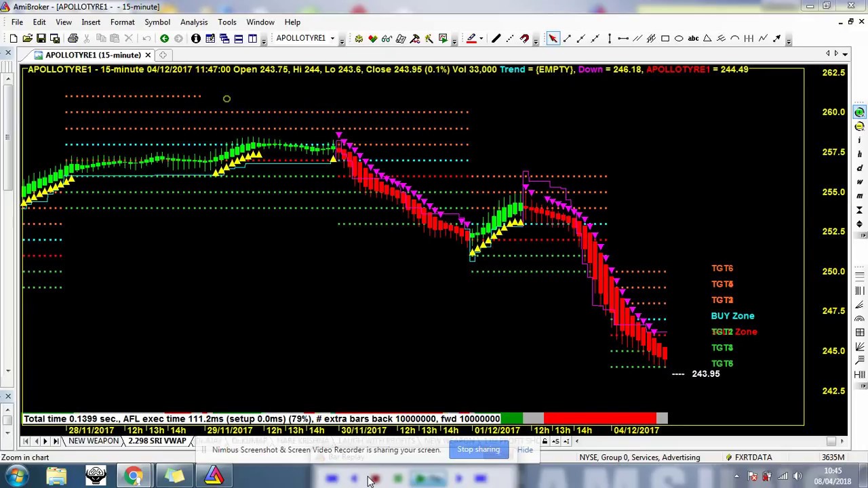The image size is (868, 488).
Task: Expand the line style toolbar options chevron
Action: click(x=536, y=41)
